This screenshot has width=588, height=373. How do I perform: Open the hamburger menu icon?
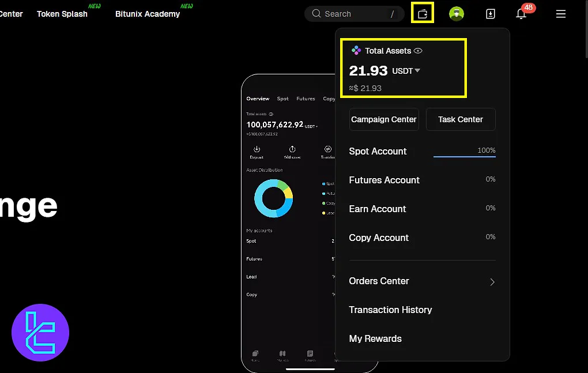click(x=561, y=14)
